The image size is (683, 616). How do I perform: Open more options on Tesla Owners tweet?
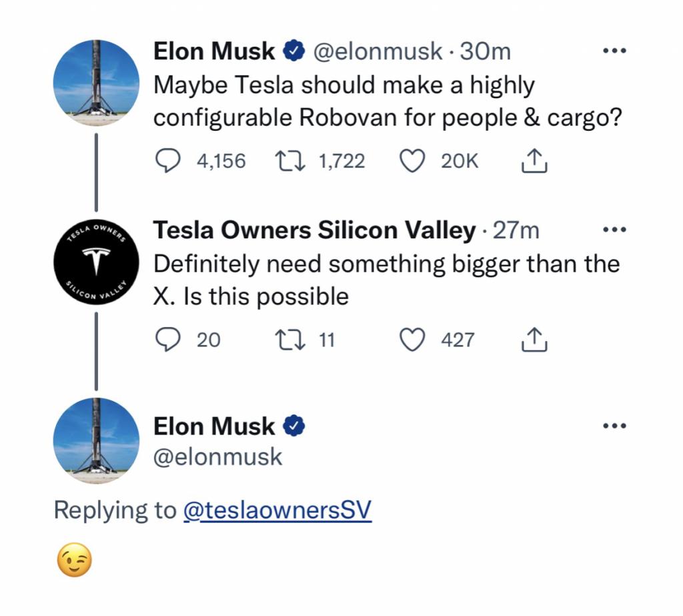click(614, 230)
